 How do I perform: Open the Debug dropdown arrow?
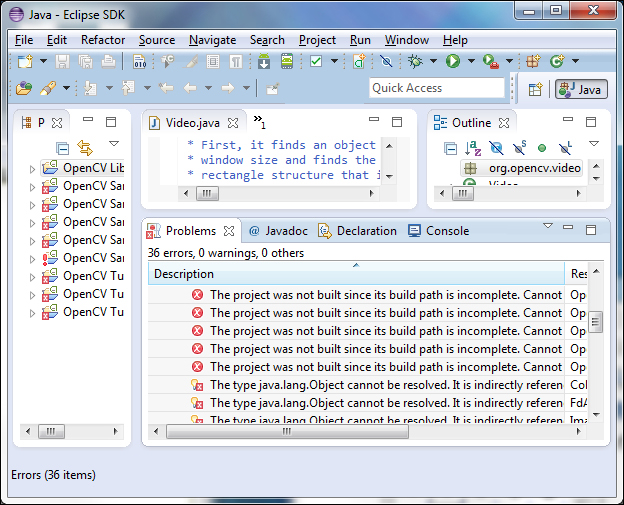click(433, 61)
